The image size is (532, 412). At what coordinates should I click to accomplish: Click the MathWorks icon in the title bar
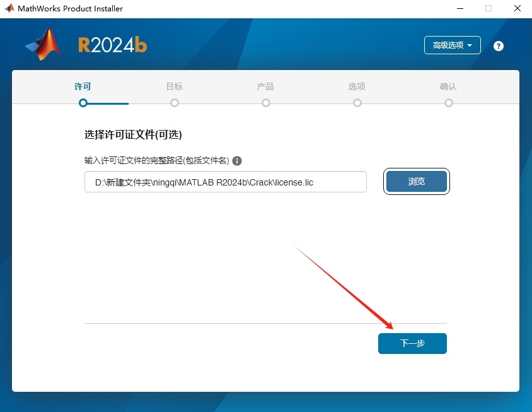[x=9, y=8]
